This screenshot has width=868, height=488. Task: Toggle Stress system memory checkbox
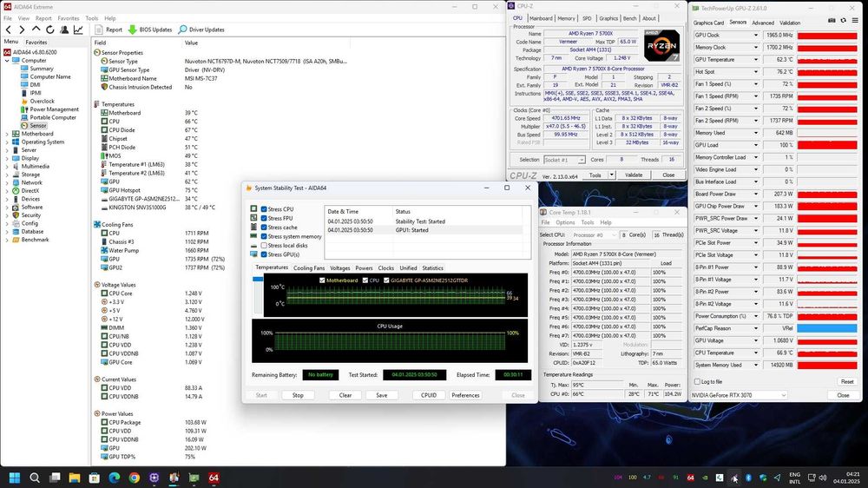(264, 236)
